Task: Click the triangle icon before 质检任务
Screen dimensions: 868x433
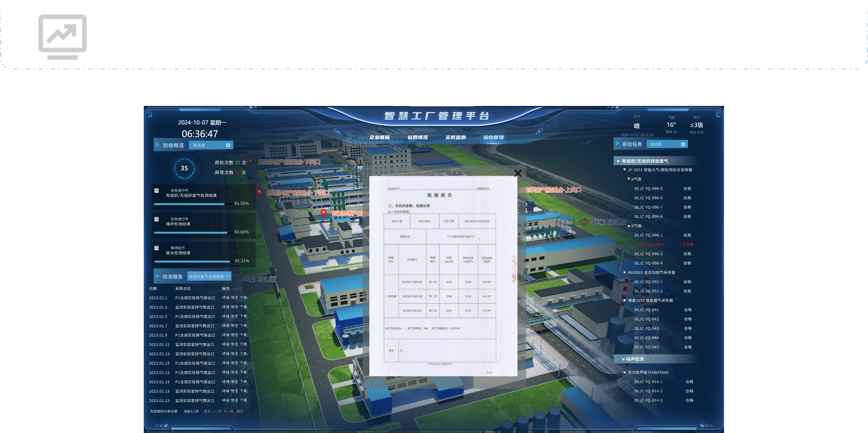Action: click(617, 144)
